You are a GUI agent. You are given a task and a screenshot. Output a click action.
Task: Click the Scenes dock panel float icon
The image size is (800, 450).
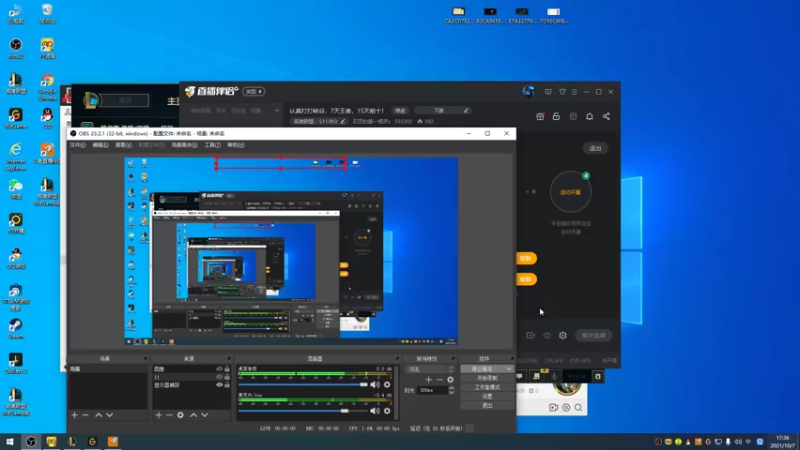(x=145, y=359)
